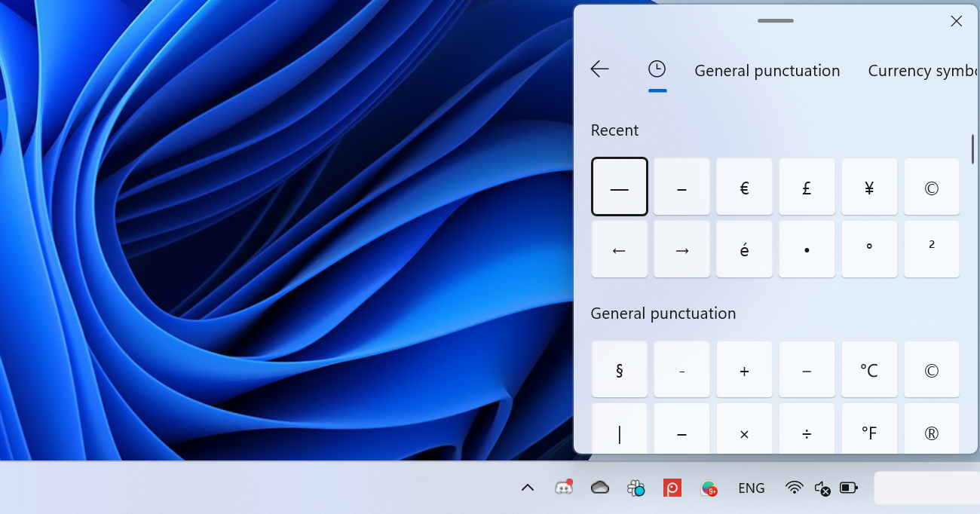This screenshot has width=980, height=514.
Task: Insert the bullet • symbol
Action: click(x=807, y=249)
